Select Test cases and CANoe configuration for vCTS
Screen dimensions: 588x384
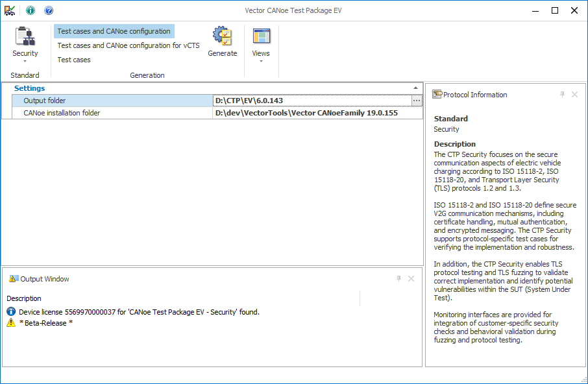[x=129, y=45]
